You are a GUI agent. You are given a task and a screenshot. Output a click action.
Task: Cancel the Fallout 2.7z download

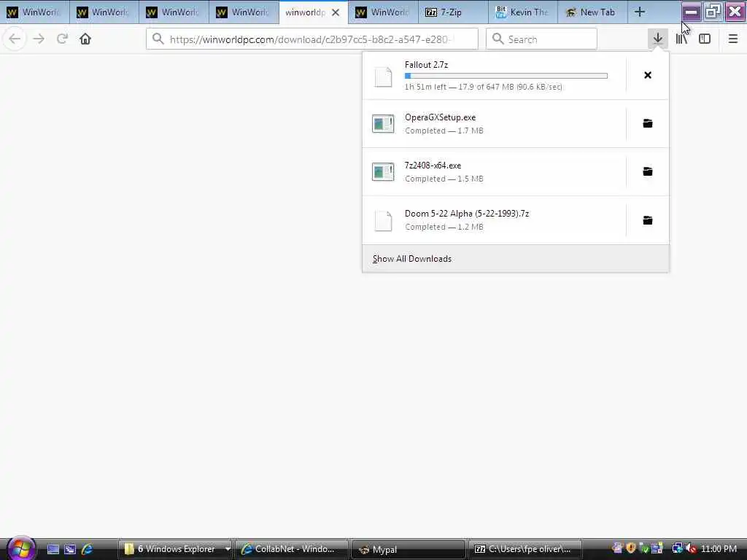coord(648,75)
